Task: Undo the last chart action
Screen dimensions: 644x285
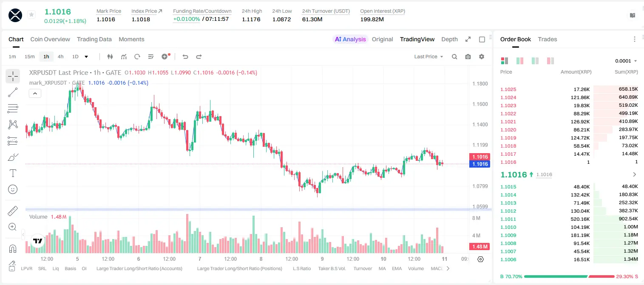Action: (x=185, y=57)
